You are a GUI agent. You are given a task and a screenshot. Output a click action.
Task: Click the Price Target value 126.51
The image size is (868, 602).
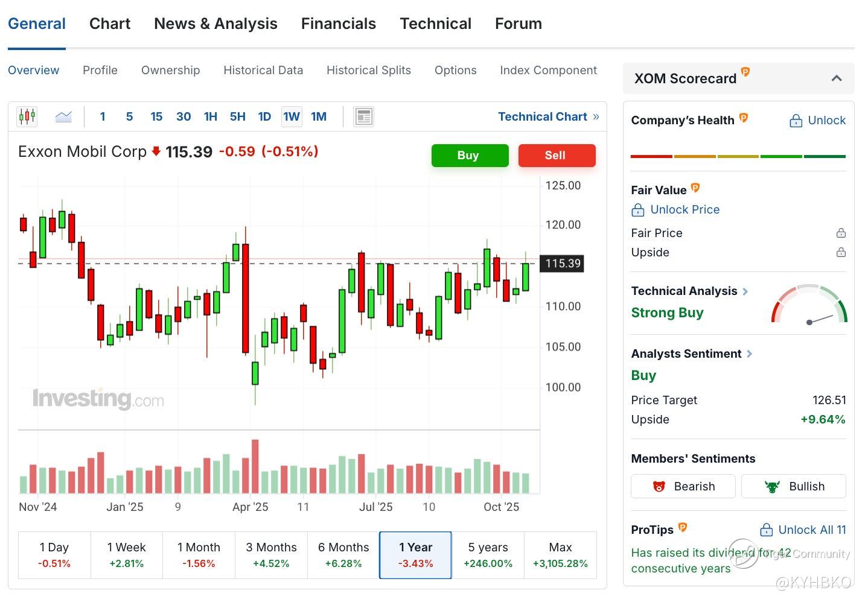coord(829,400)
